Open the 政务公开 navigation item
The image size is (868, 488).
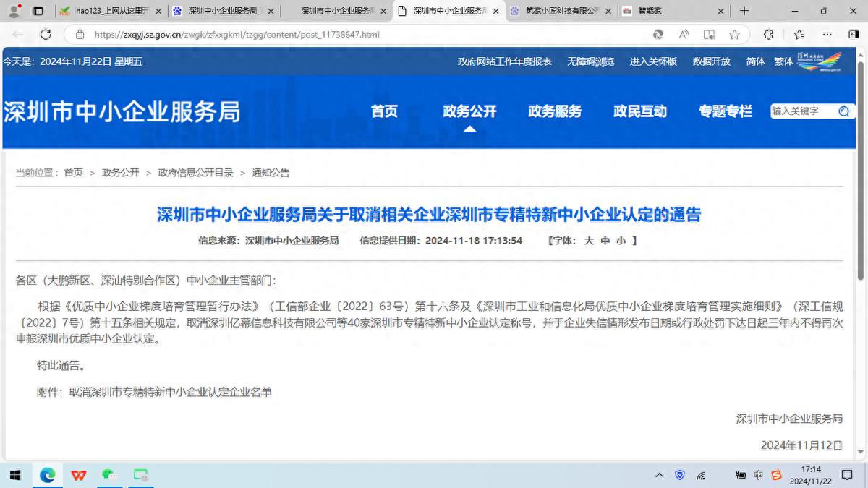469,111
